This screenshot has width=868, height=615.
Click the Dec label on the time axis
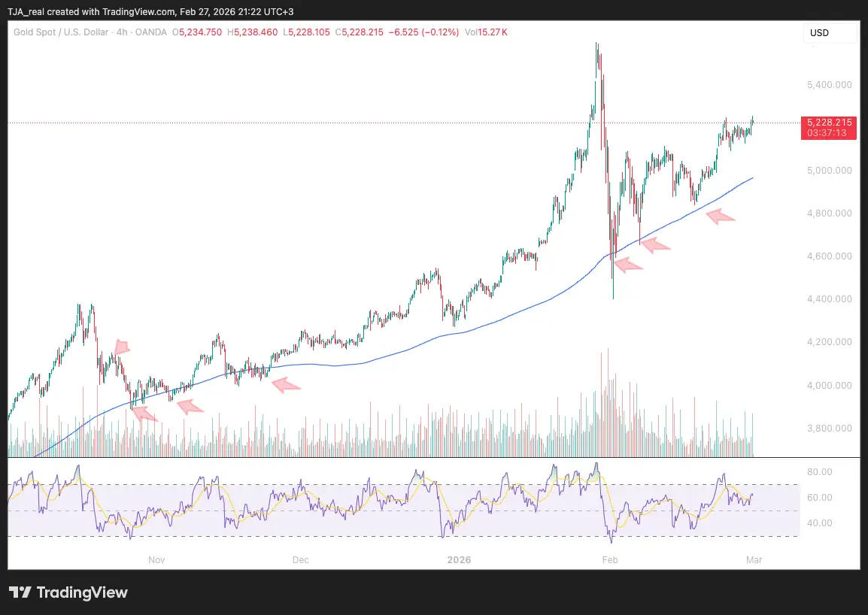click(x=300, y=559)
